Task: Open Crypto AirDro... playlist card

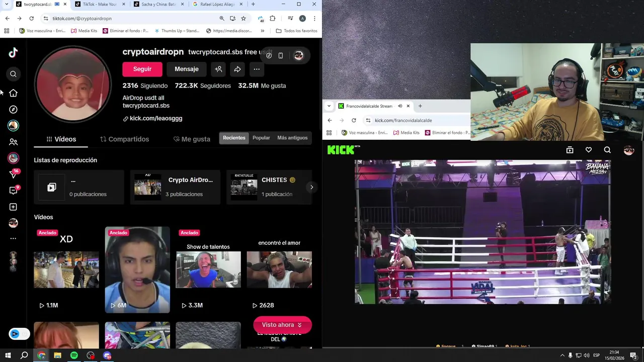Action: pos(175,187)
